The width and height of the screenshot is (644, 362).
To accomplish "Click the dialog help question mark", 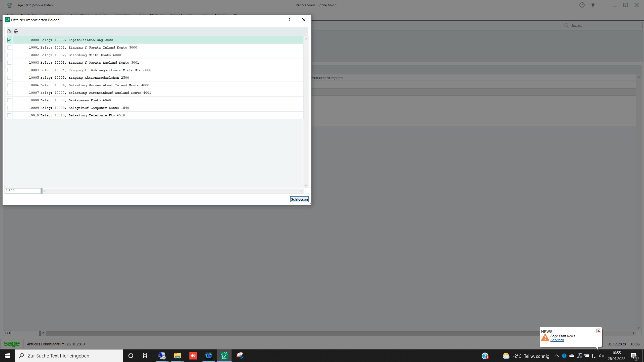I will tap(289, 20).
